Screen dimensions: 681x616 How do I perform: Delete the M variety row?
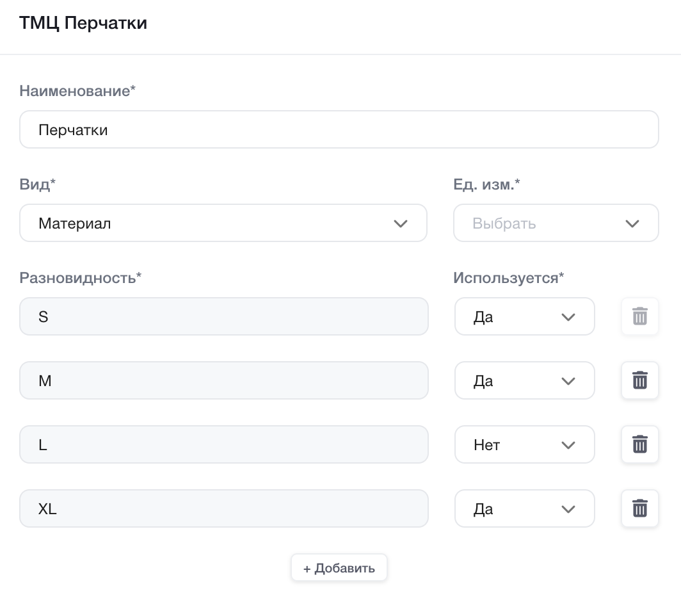pyautogui.click(x=640, y=380)
